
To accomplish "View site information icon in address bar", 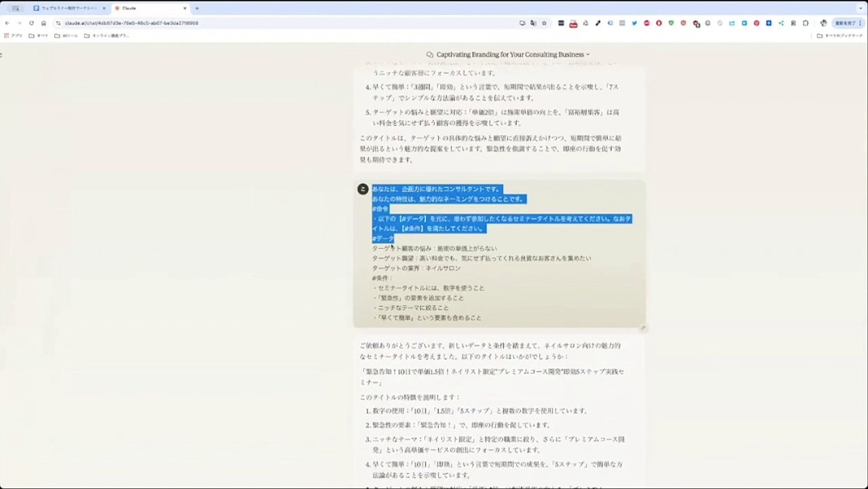I will pyautogui.click(x=58, y=23).
